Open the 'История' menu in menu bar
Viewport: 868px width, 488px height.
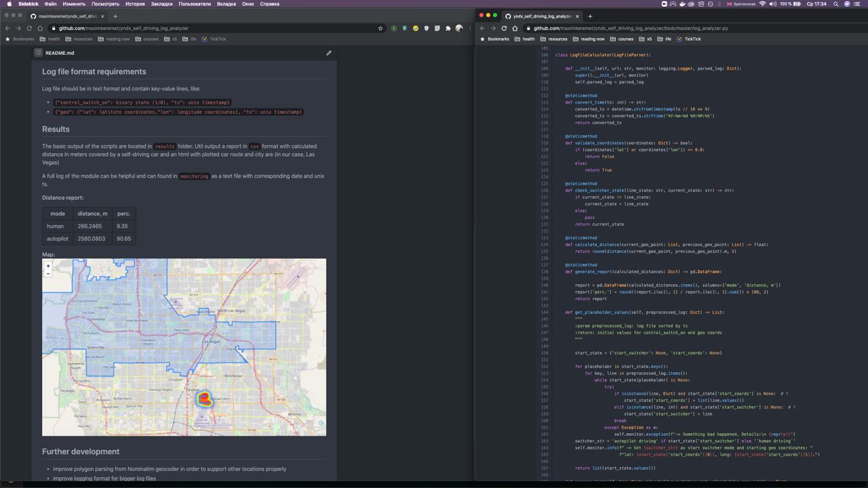pos(134,4)
